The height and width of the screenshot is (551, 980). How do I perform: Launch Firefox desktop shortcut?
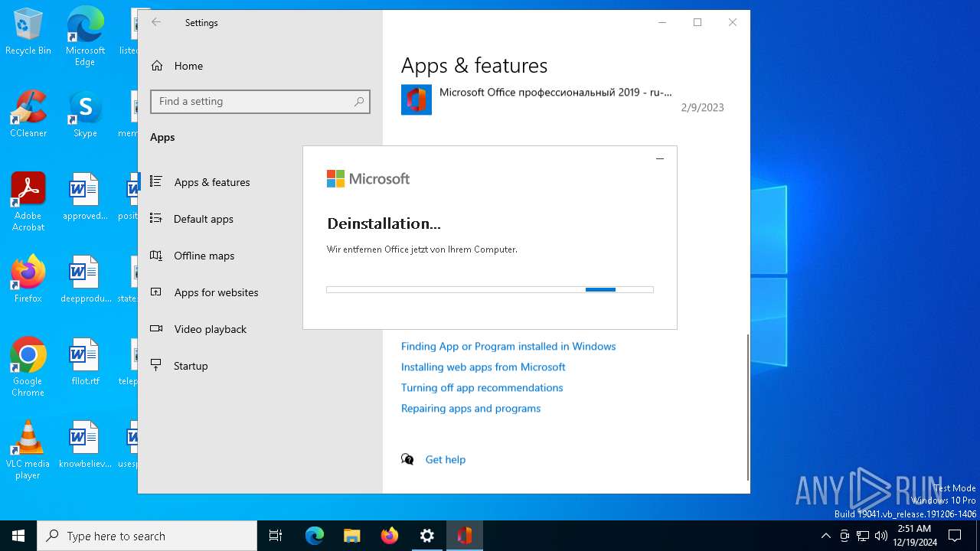28,280
